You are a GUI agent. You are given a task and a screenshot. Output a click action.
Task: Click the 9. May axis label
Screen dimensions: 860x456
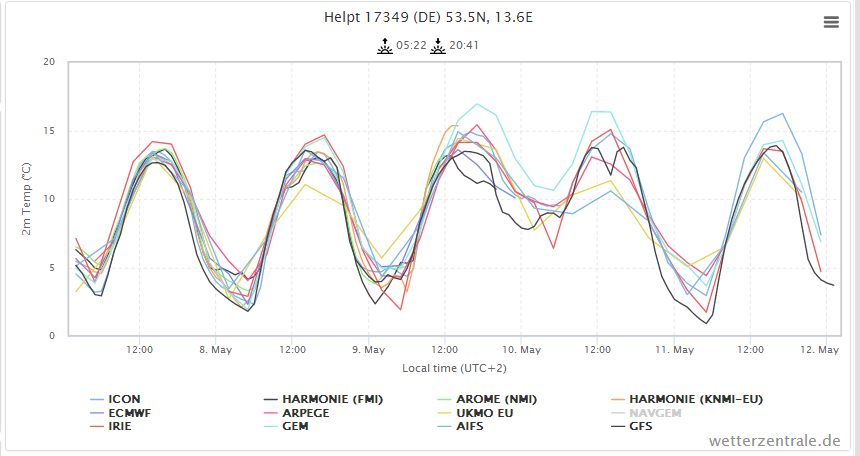(369, 350)
